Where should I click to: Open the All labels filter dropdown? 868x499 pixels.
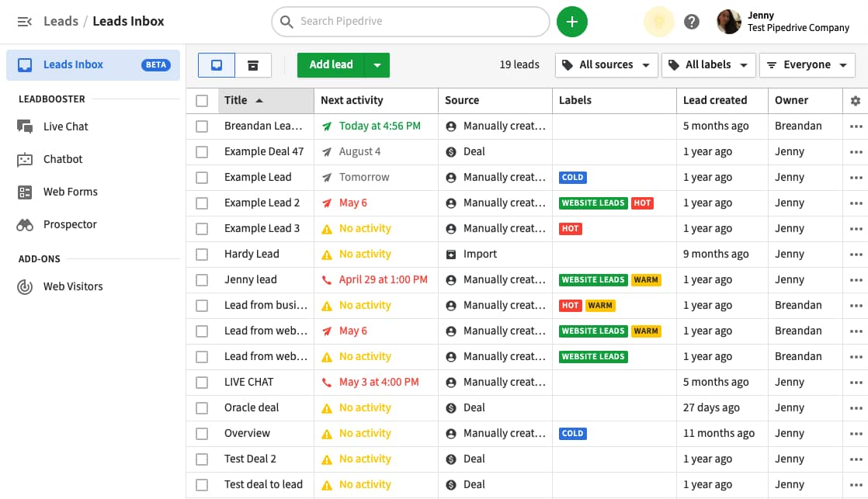click(x=709, y=65)
